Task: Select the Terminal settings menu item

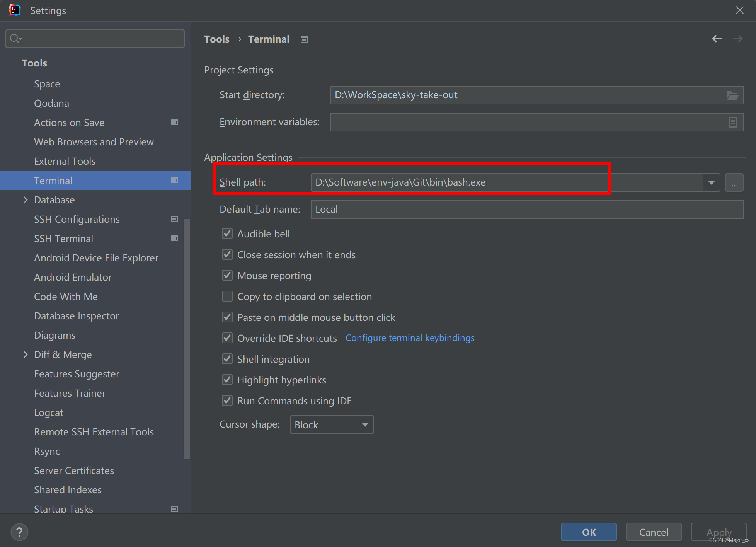Action: (53, 180)
